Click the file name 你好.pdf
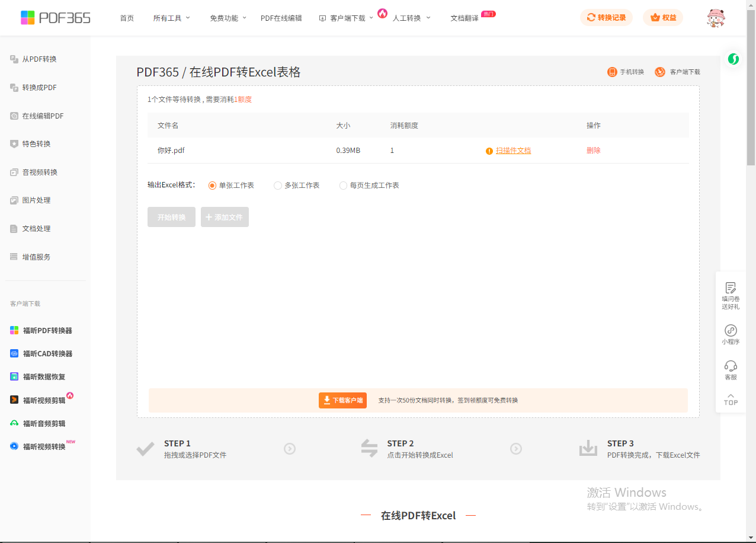The height and width of the screenshot is (543, 756). pos(171,151)
